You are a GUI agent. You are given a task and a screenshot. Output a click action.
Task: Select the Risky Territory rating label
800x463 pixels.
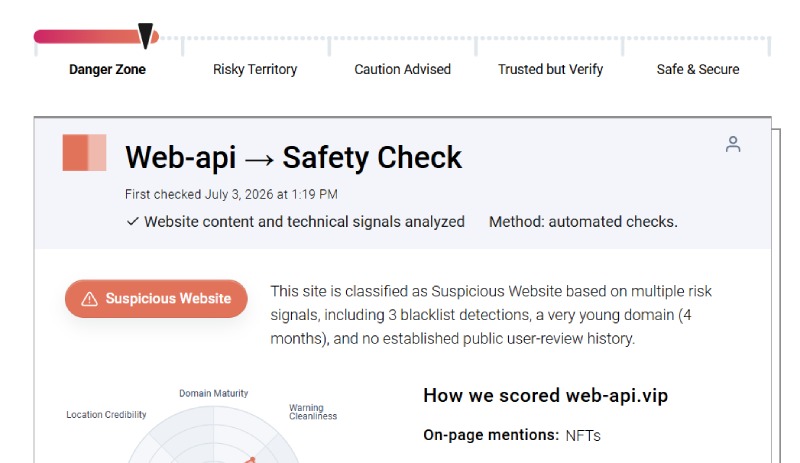tap(255, 69)
